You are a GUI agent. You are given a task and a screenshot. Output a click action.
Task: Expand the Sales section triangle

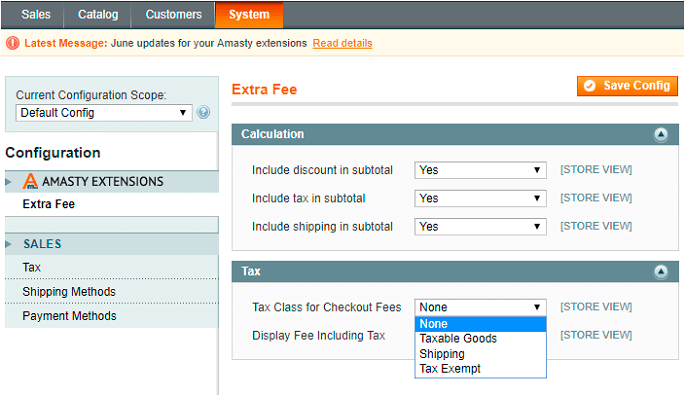(8, 244)
